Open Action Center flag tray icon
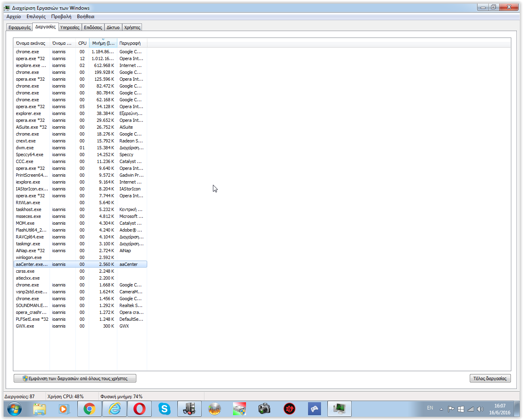This screenshot has height=420, width=523. click(451, 409)
